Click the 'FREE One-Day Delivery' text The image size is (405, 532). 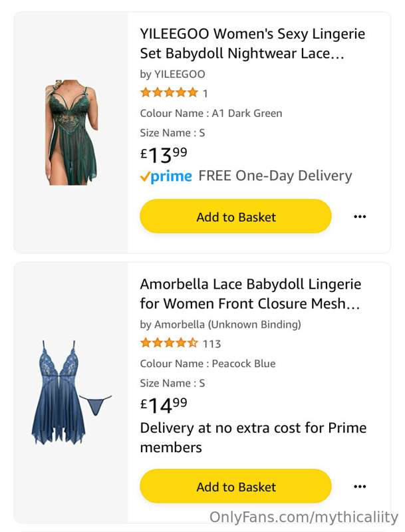(275, 176)
